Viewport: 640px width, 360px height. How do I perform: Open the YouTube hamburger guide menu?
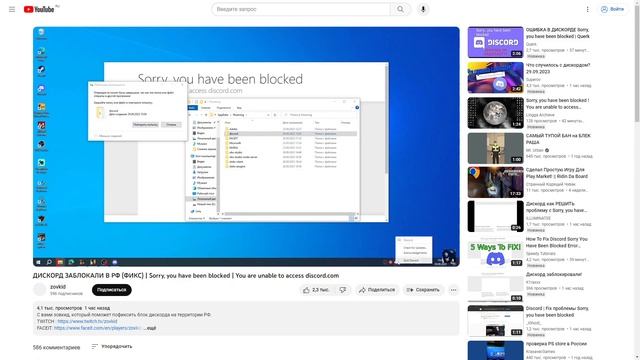click(x=12, y=9)
